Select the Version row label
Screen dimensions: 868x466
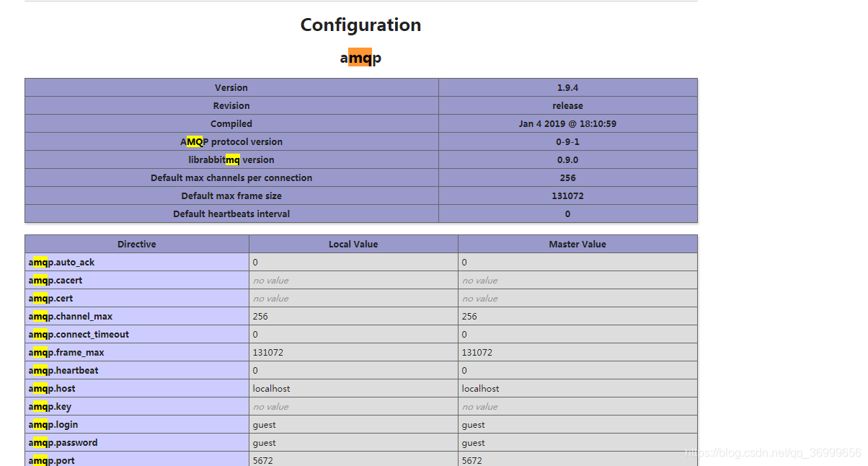(231, 87)
